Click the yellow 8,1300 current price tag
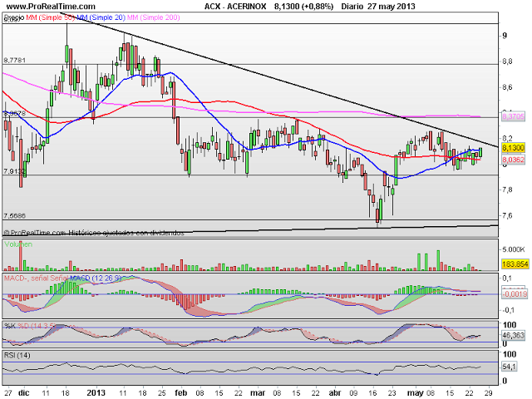532x399 pixels. pyautogui.click(x=514, y=148)
